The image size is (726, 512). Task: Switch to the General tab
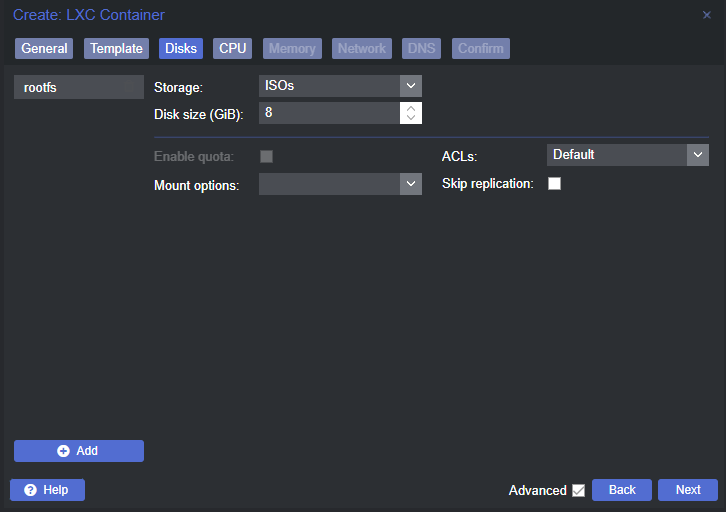click(x=44, y=49)
